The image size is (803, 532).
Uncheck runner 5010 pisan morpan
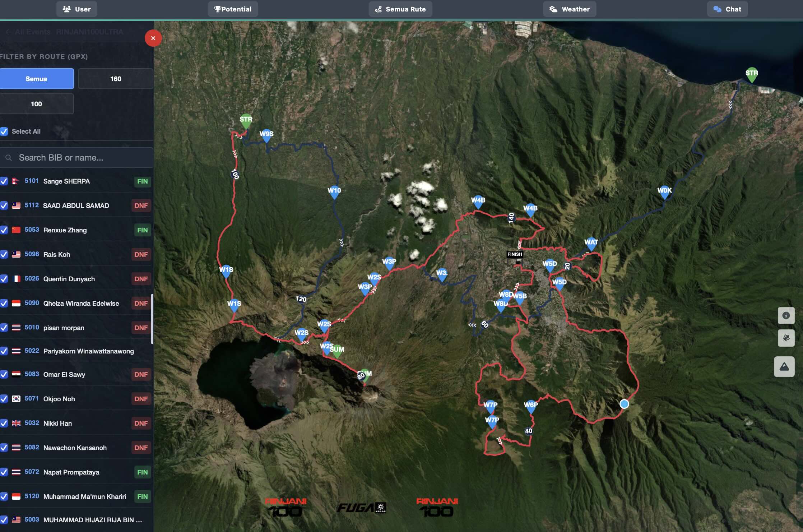4,328
